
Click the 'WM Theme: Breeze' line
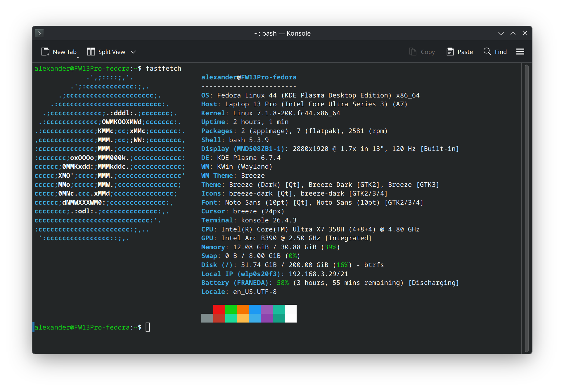[233, 176]
